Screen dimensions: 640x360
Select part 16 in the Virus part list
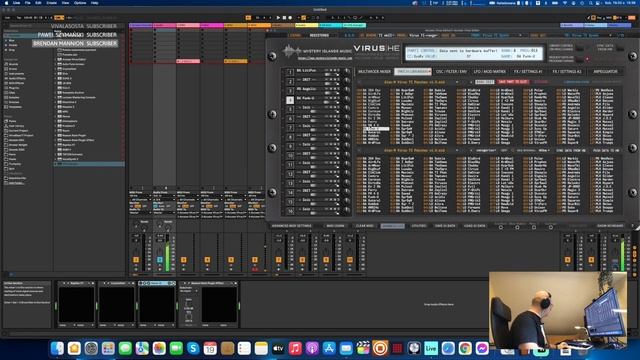click(290, 211)
